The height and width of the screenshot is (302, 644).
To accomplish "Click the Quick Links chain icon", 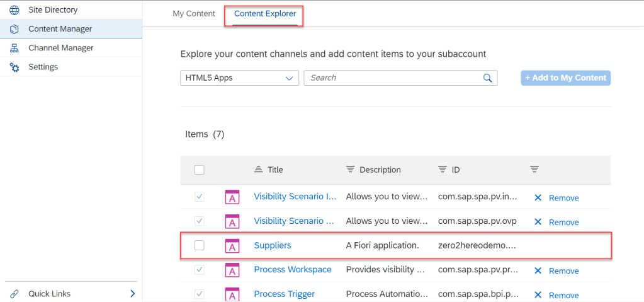I will click(x=14, y=294).
